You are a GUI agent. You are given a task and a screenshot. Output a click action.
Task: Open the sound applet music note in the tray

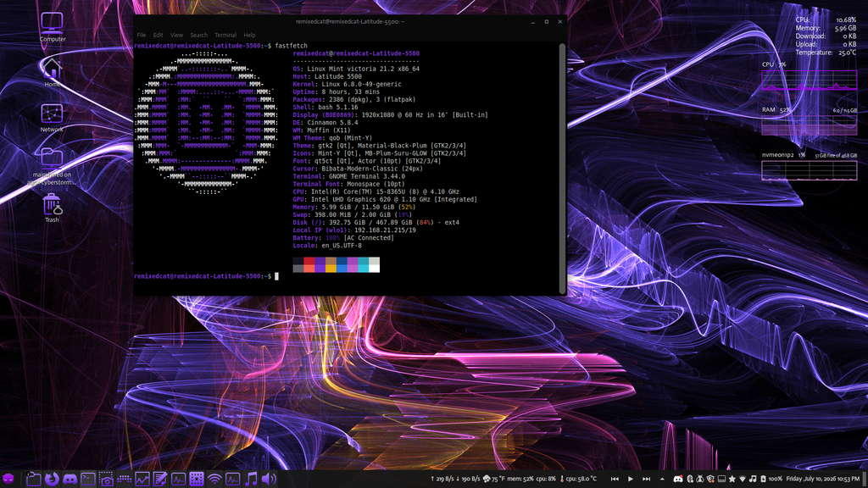[x=753, y=479]
